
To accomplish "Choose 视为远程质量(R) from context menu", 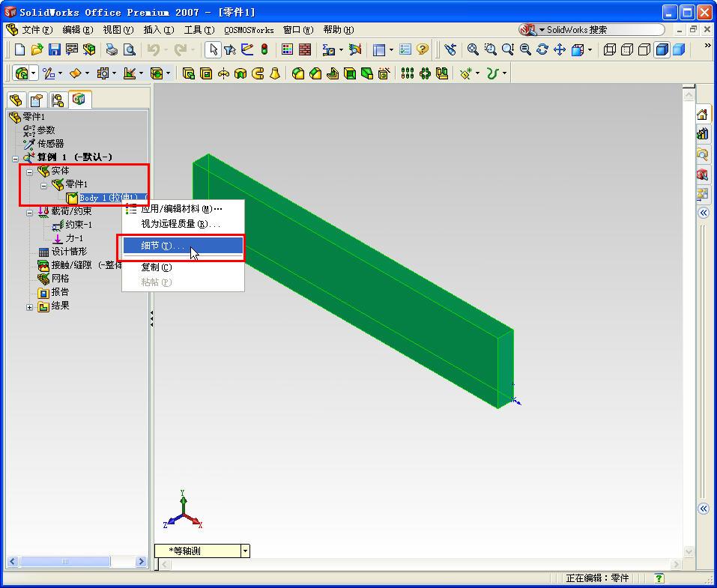I will [x=183, y=224].
